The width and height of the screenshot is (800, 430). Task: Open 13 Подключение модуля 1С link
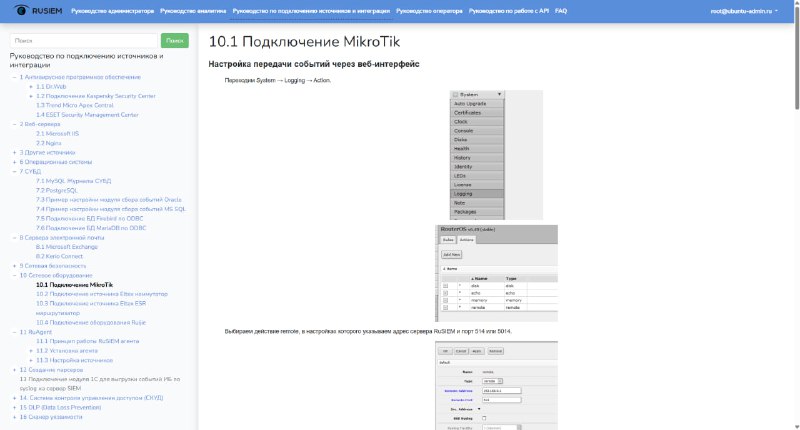[99, 384]
